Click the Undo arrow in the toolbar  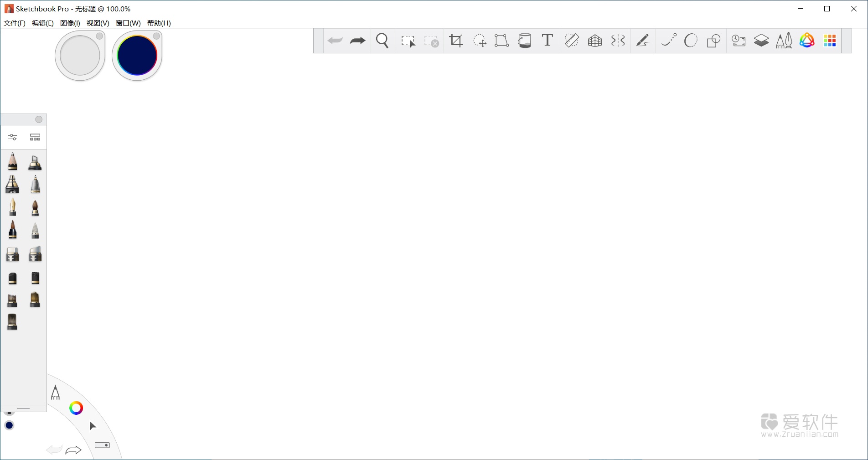point(335,41)
